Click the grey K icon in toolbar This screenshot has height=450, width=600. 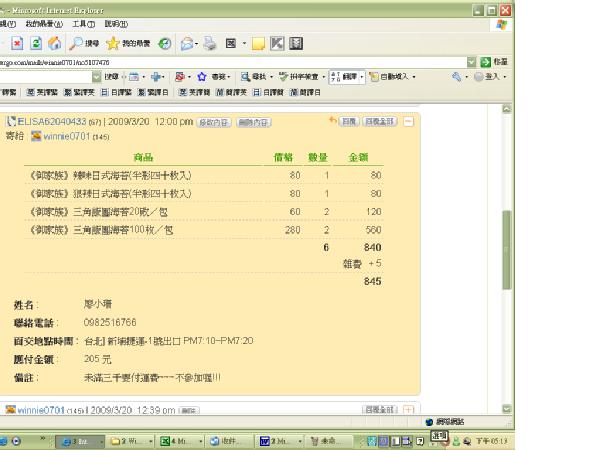point(277,43)
